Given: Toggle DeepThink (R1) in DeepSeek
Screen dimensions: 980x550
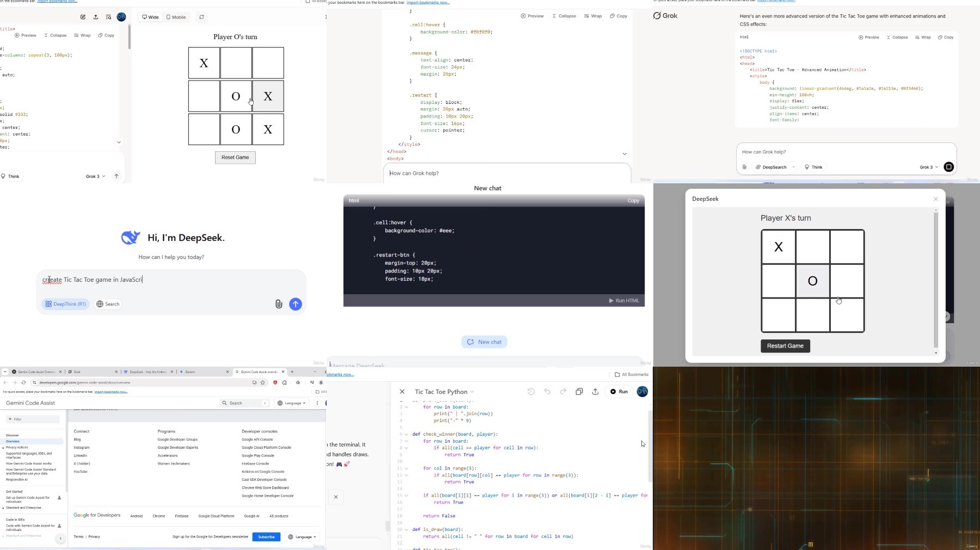Looking at the screenshot, I should 65,304.
